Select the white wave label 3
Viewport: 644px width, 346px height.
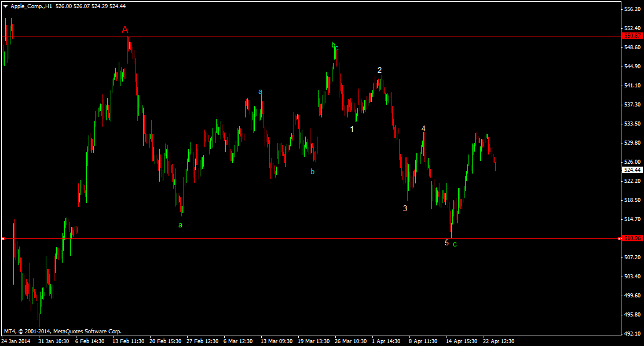click(x=405, y=208)
